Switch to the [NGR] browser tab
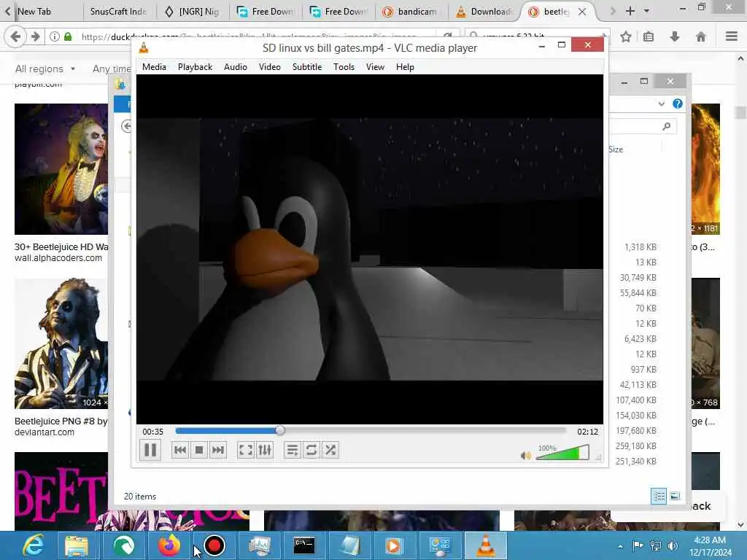This screenshot has height=560, width=747. (193, 12)
